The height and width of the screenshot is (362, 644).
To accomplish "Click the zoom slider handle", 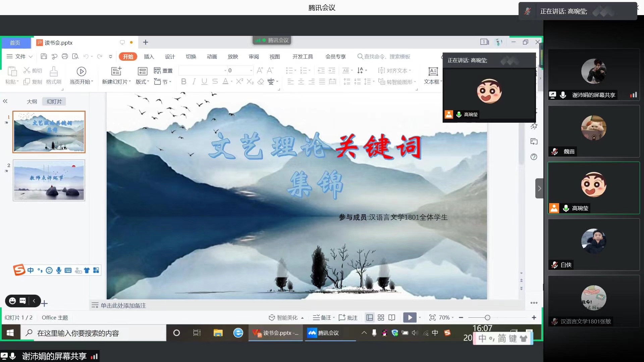I will pyautogui.click(x=487, y=317).
